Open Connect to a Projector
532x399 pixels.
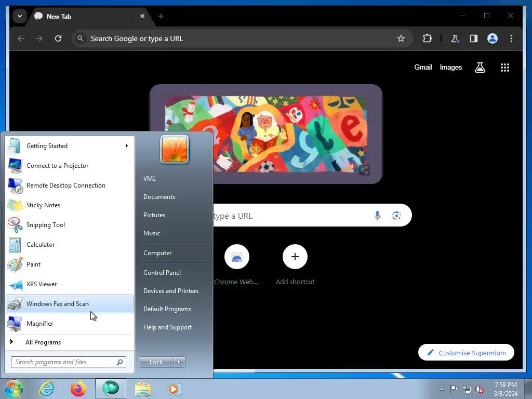70,166
